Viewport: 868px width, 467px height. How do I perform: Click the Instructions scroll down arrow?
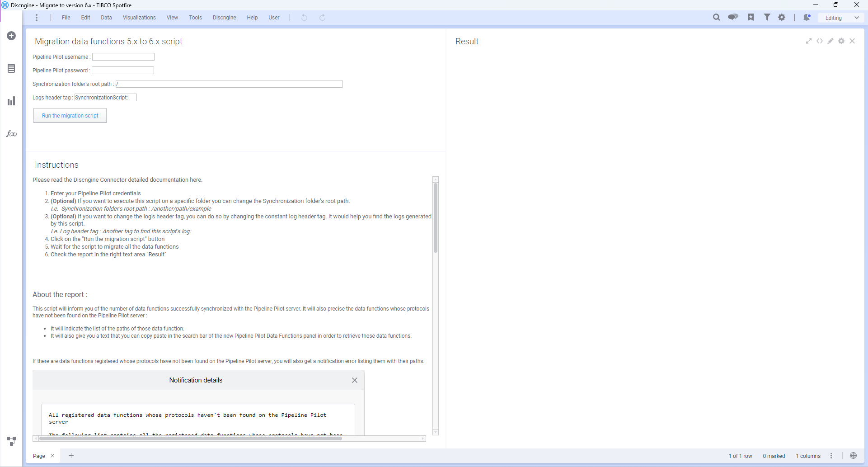pyautogui.click(x=436, y=433)
